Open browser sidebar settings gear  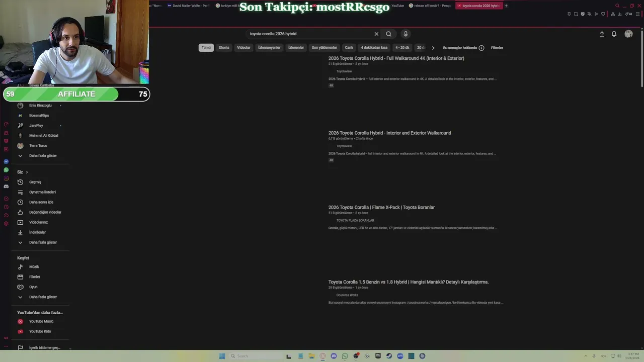(x=6, y=223)
